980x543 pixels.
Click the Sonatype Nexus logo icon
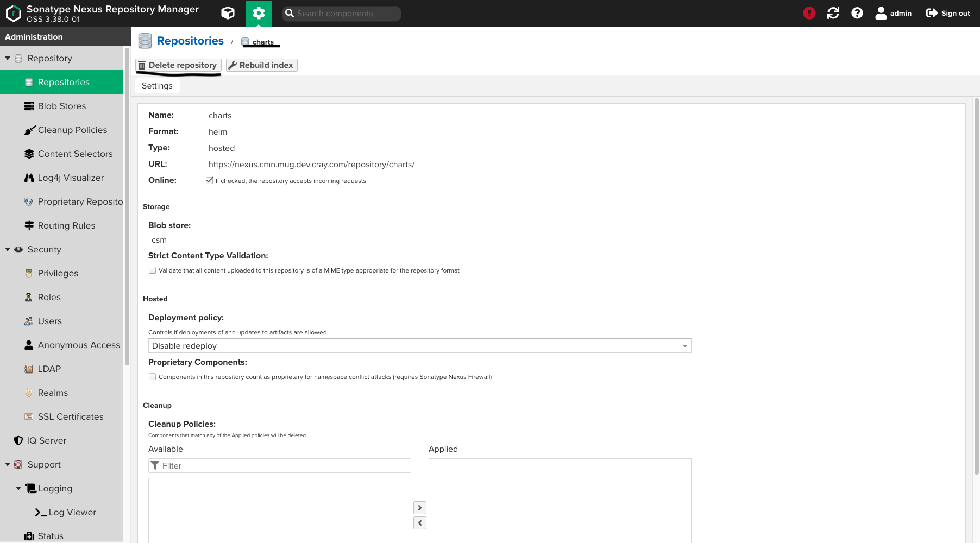13,13
